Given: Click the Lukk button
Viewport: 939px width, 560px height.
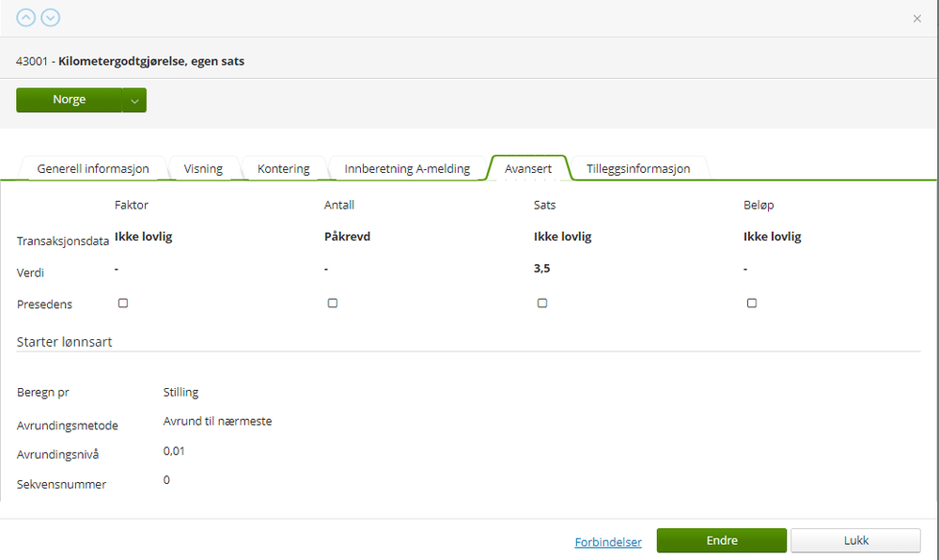Looking at the screenshot, I should pos(855,540).
